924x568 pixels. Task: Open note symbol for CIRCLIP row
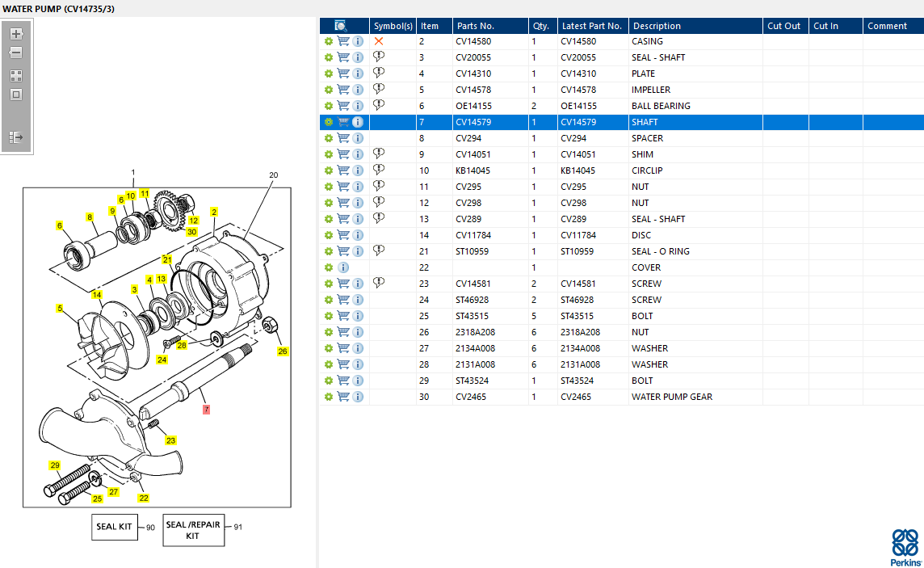click(379, 170)
